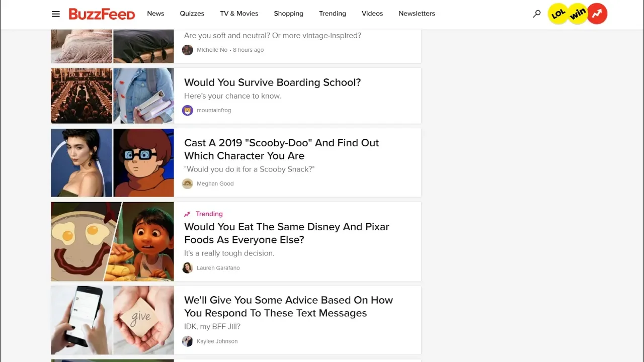Click the egg-and-bacon smiley thumbnail

pyautogui.click(x=83, y=241)
